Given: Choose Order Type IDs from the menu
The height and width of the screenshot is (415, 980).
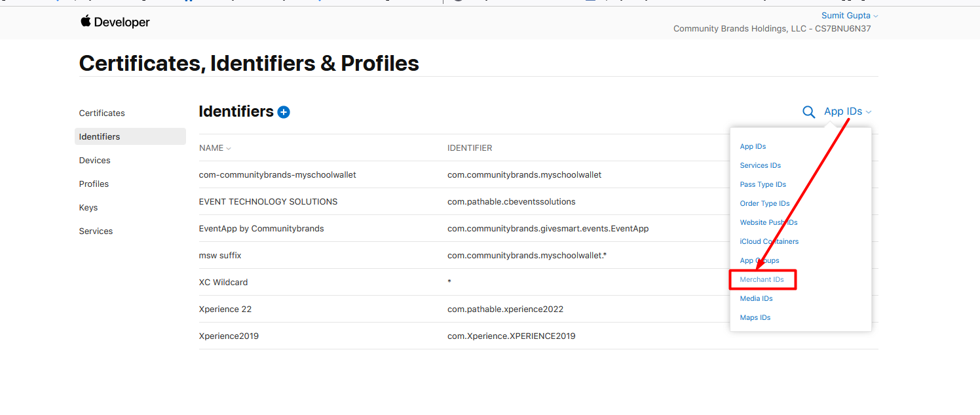Looking at the screenshot, I should [x=764, y=204].
